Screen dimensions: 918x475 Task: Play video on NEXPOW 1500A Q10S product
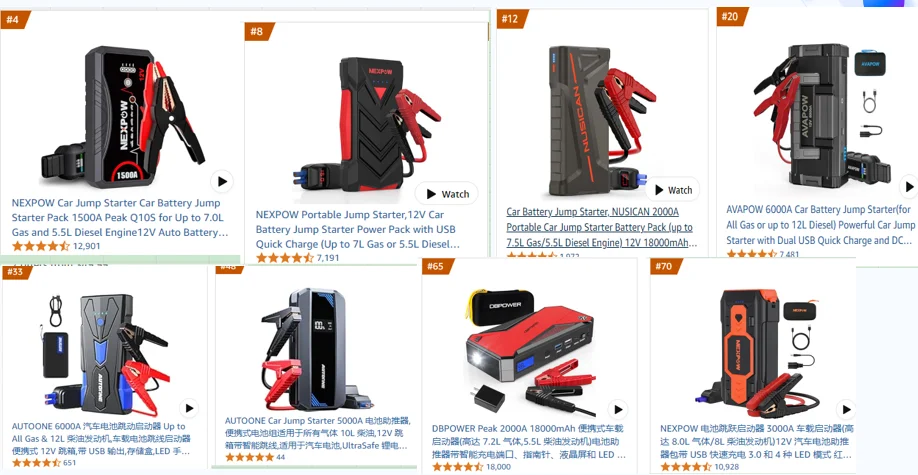point(222,182)
